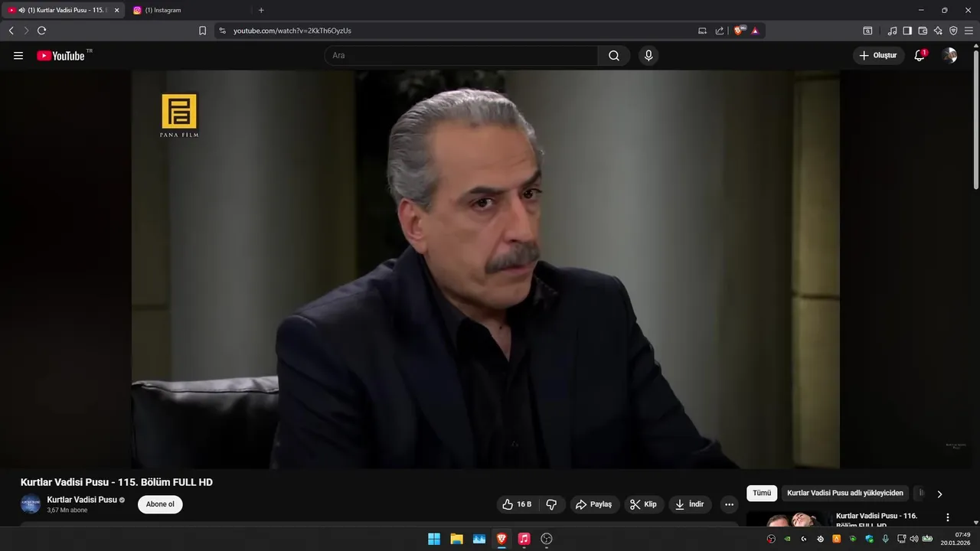Open the Windows Start menu
980x551 pixels.
(x=434, y=539)
